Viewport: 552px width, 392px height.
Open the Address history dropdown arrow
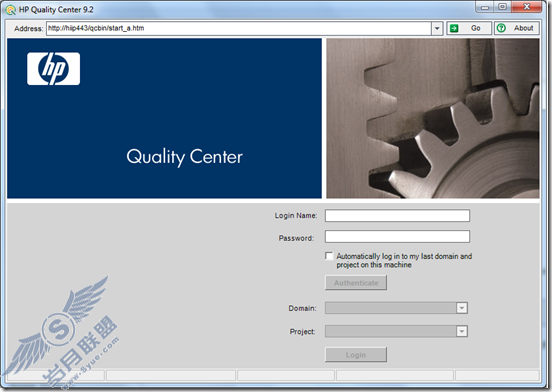point(437,28)
